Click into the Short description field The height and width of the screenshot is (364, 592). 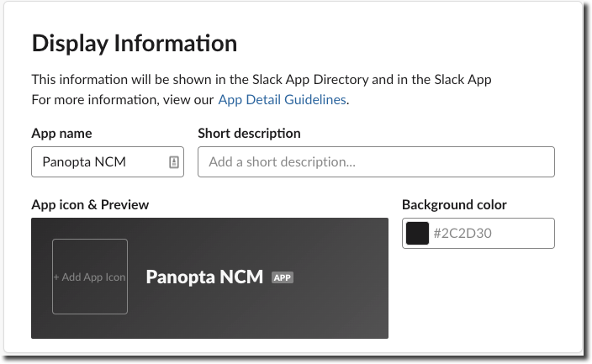coord(376,162)
